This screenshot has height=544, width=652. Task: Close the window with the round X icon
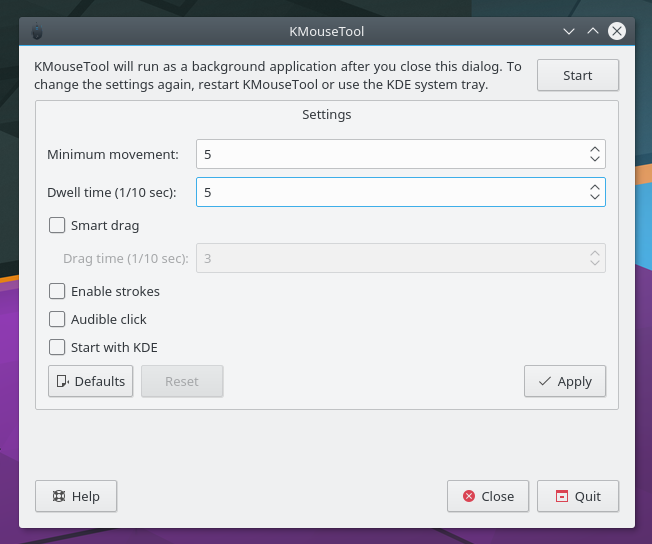tap(617, 31)
